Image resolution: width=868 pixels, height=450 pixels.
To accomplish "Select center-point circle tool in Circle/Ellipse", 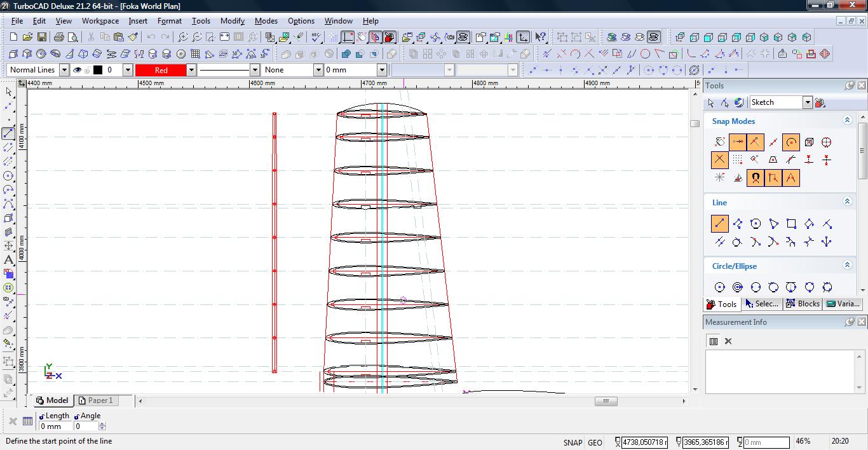I will tap(719, 287).
